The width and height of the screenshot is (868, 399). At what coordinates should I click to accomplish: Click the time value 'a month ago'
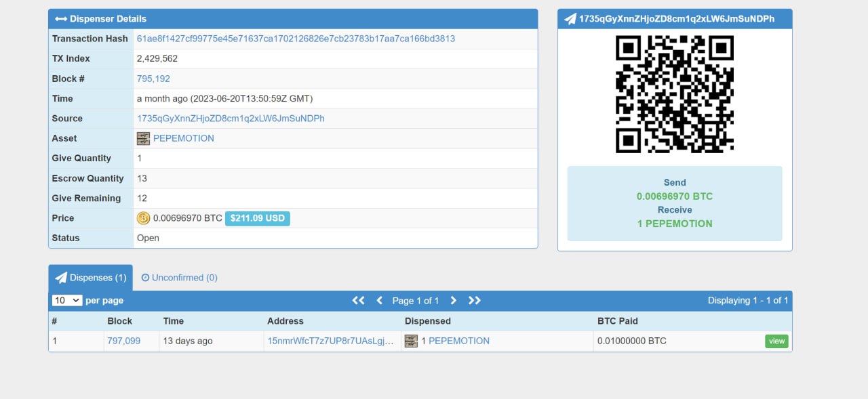click(224, 98)
